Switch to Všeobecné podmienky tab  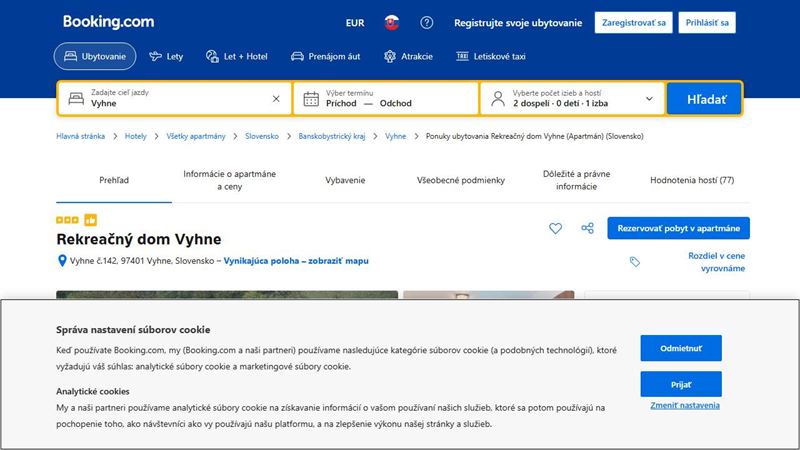461,180
